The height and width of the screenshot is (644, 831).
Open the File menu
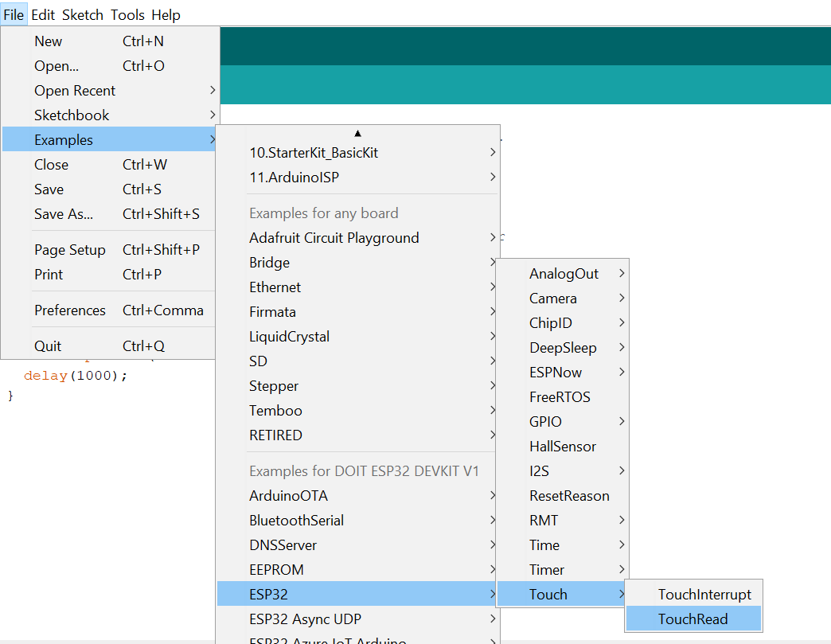coord(14,14)
